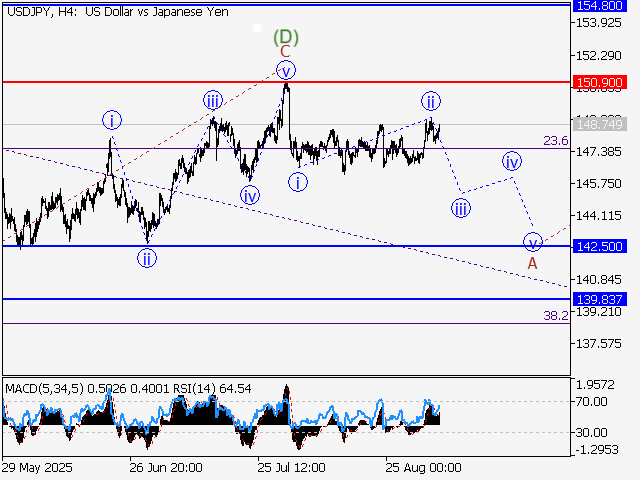
Task: Click the current price 148.749 tag
Action: (601, 124)
